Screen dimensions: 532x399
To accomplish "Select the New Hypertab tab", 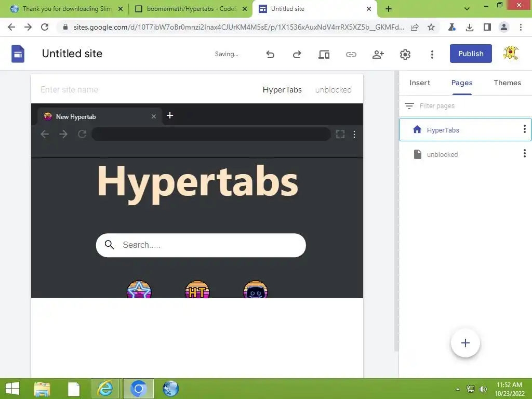I will pyautogui.click(x=100, y=116).
